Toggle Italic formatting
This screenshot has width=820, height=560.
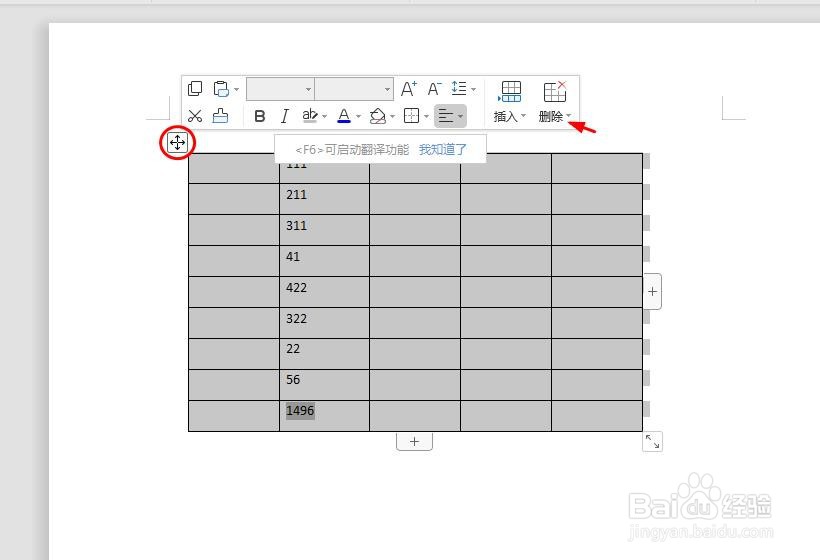point(284,116)
